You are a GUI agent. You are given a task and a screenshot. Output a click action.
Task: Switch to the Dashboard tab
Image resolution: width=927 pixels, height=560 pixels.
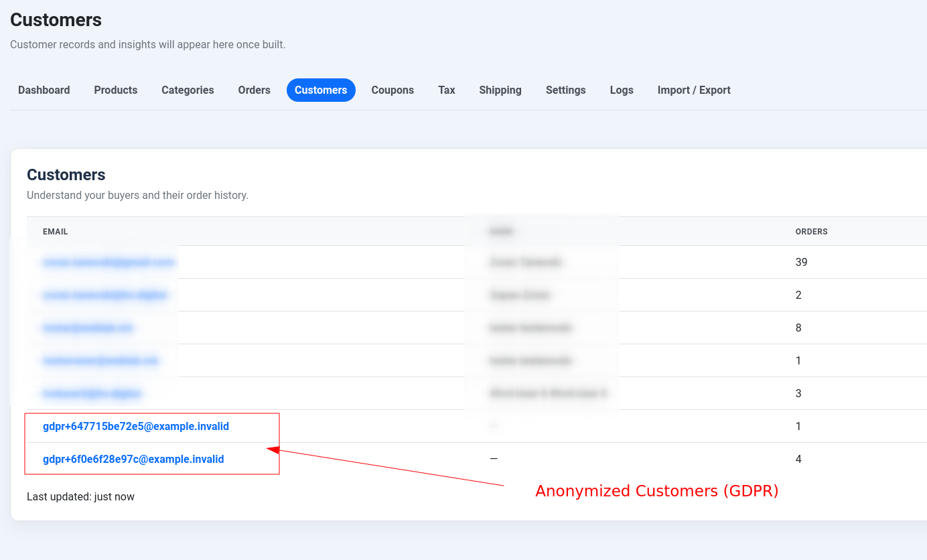pyautogui.click(x=44, y=90)
